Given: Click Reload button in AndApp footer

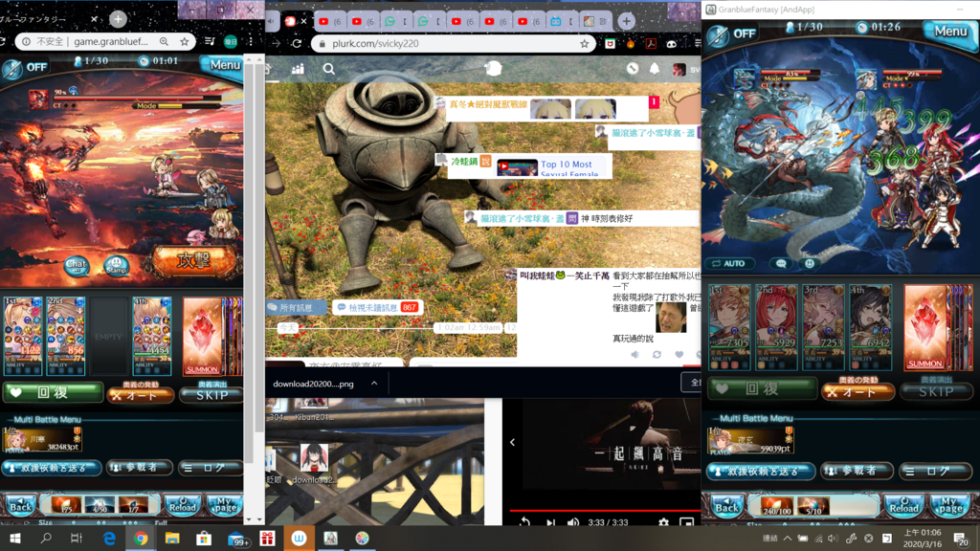Looking at the screenshot, I should pos(903,507).
